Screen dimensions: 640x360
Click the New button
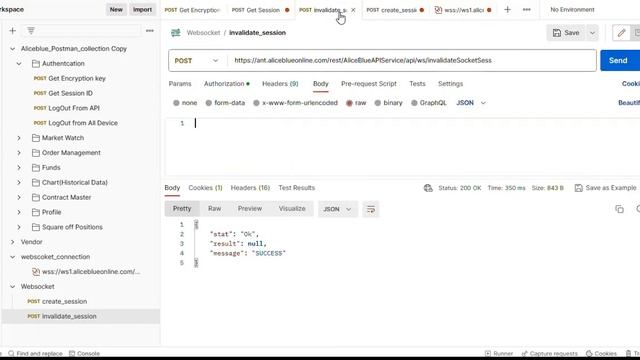pyautogui.click(x=116, y=9)
